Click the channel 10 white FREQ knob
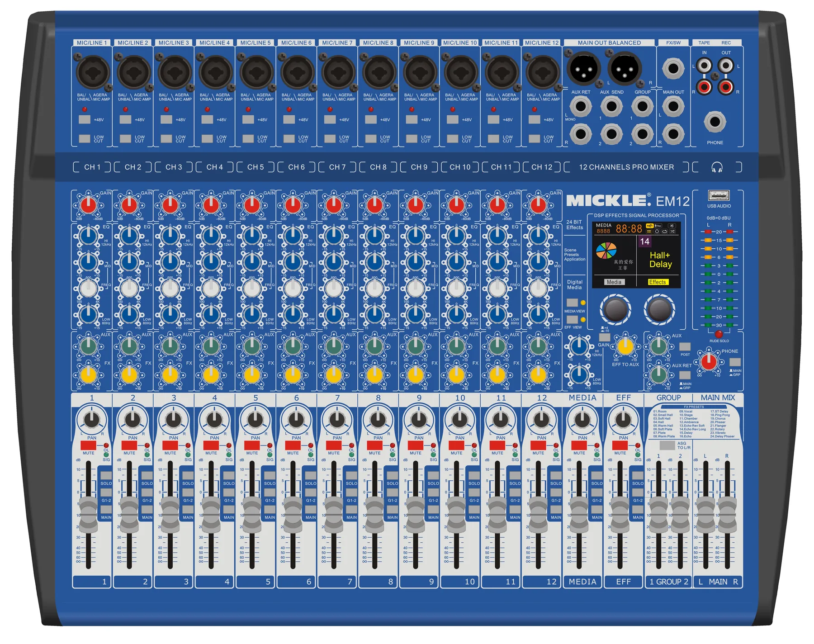814x644 pixels. 457,288
